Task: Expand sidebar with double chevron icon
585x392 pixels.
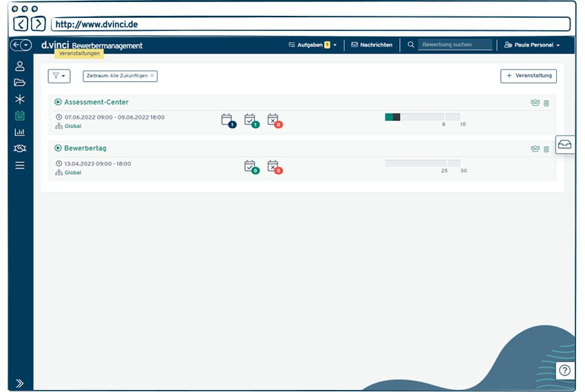Action: (20, 383)
